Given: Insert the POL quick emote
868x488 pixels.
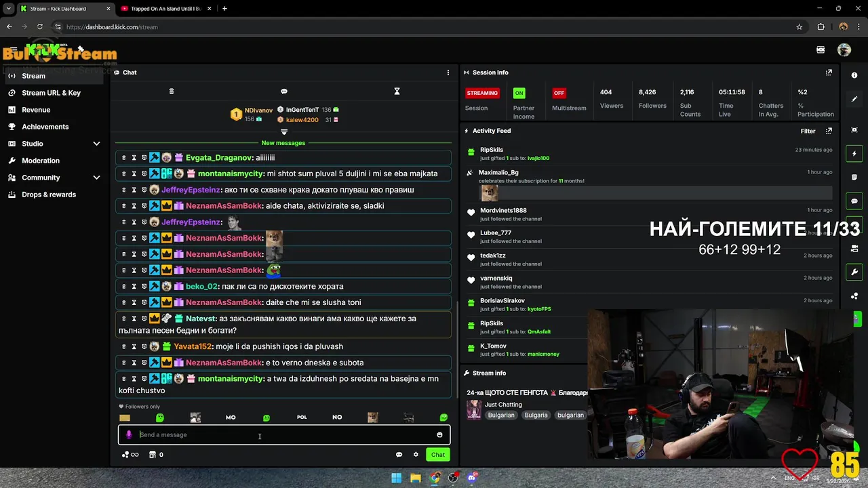Looking at the screenshot, I should [x=302, y=418].
